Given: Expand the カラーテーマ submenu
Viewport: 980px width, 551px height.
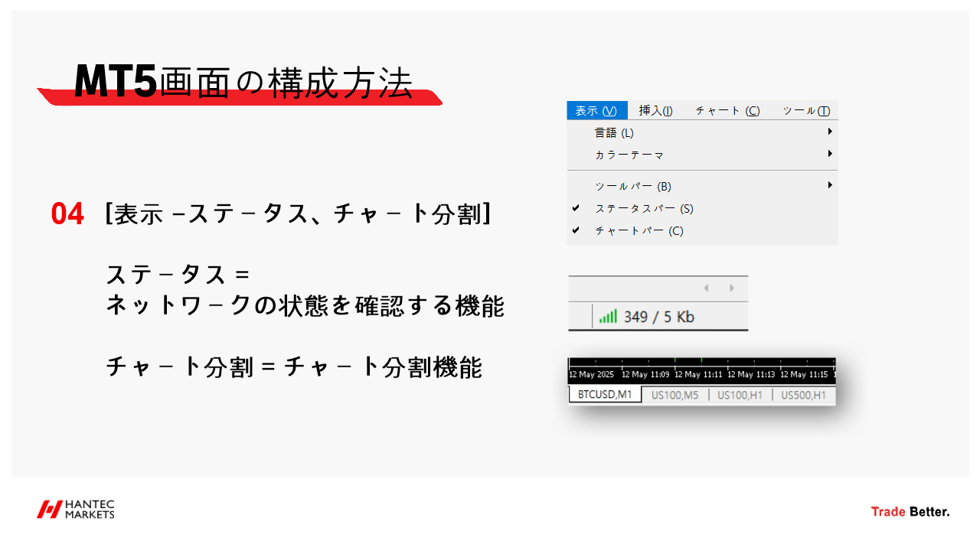Looking at the screenshot, I should [830, 154].
